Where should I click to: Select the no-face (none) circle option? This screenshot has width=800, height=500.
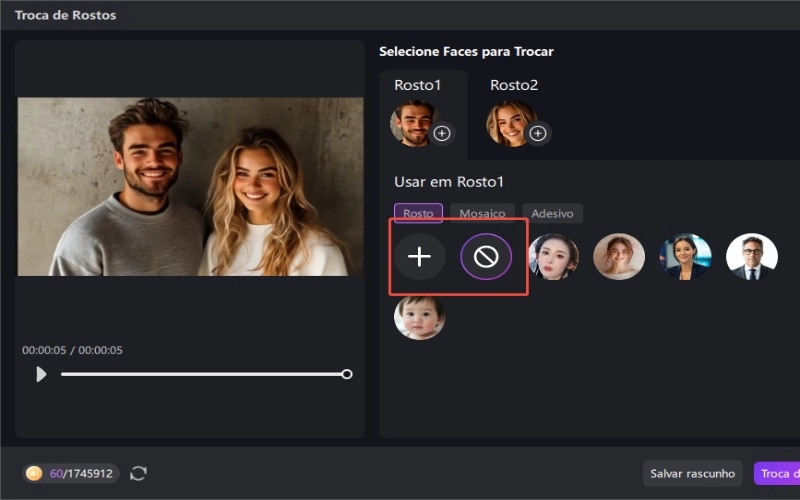[486, 257]
